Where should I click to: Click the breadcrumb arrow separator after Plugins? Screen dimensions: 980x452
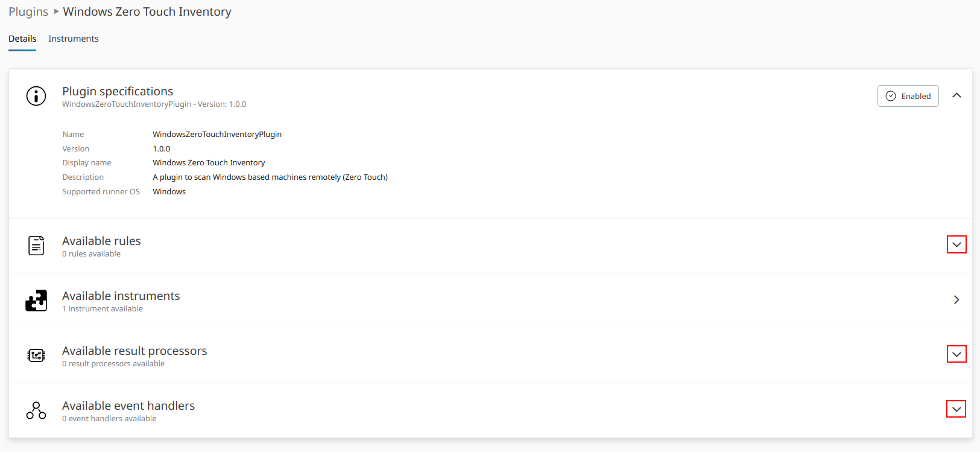56,11
